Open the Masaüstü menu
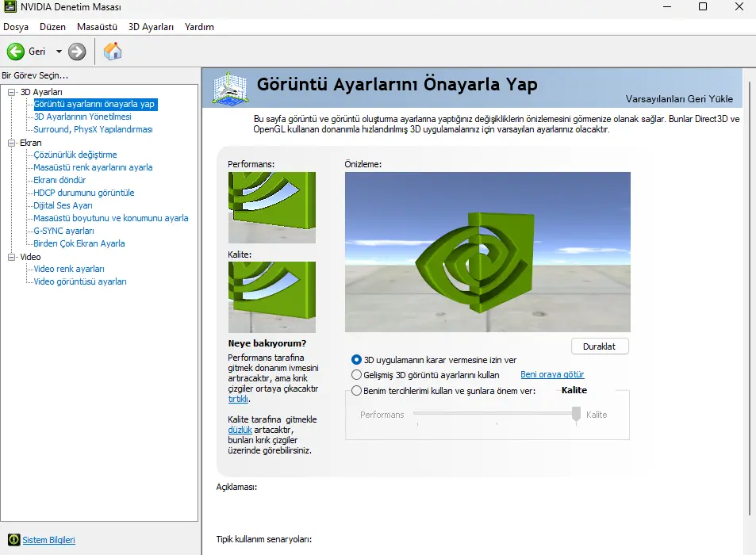 (97, 27)
